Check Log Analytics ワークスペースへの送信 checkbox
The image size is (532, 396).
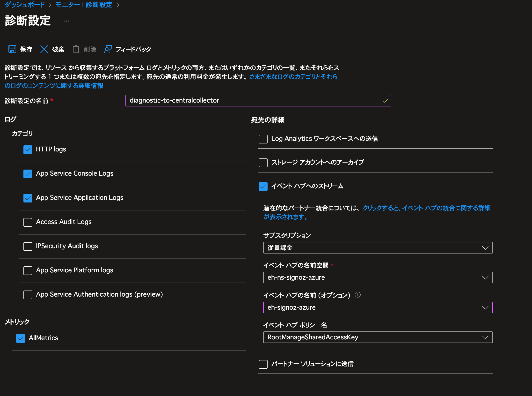(263, 139)
